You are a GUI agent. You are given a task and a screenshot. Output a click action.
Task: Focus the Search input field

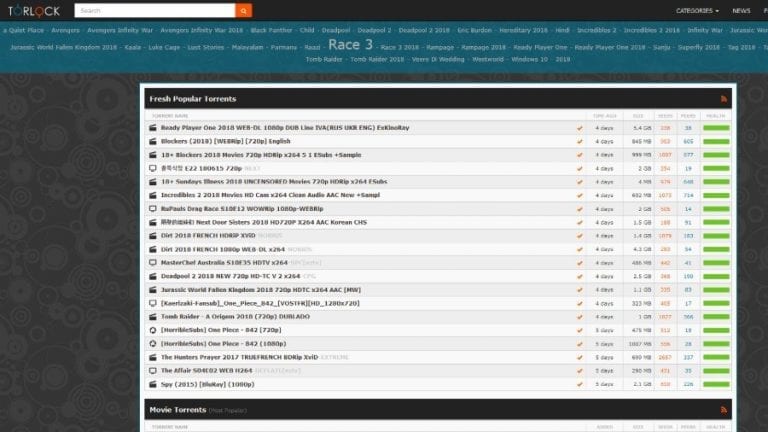click(153, 10)
